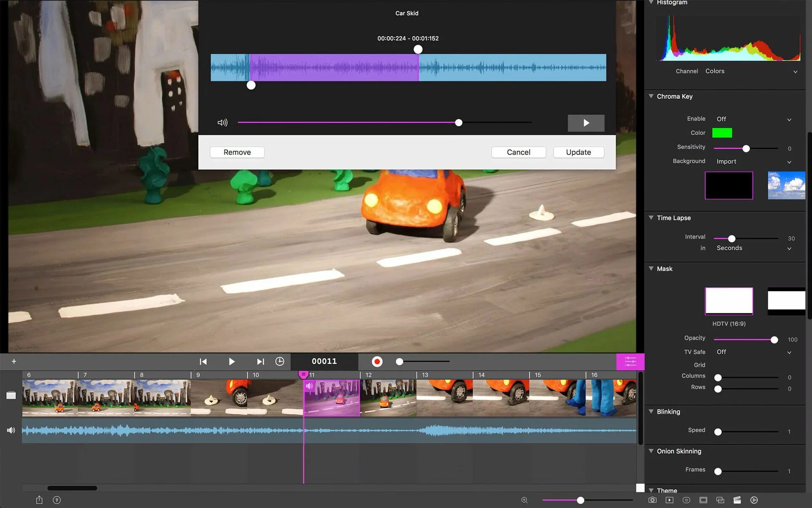Toggle the magenta settings sliders panel button
The height and width of the screenshot is (508, 812).
tap(630, 361)
